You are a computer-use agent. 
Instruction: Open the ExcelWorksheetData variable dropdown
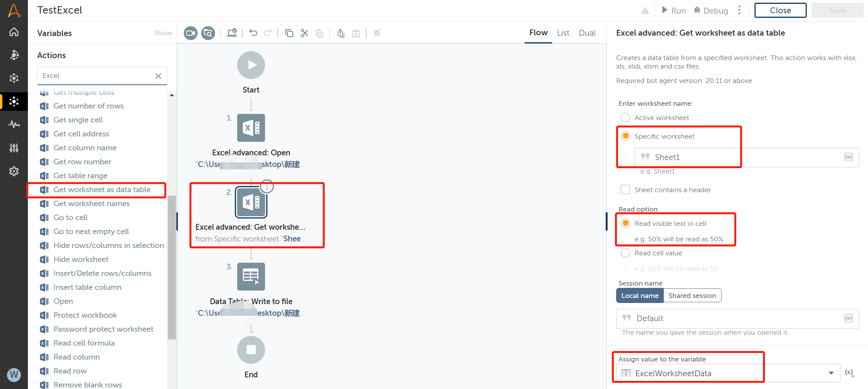[830, 373]
